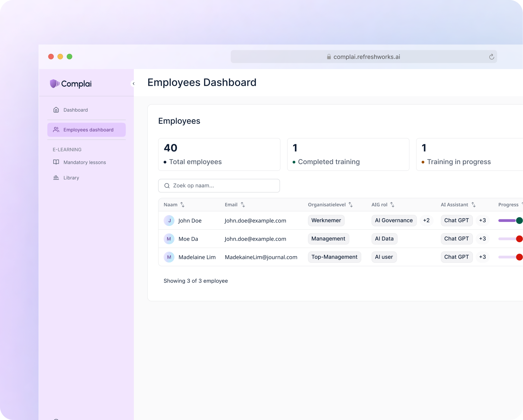Click the Mandatory lessons book icon
The image size is (523, 420).
(56, 162)
